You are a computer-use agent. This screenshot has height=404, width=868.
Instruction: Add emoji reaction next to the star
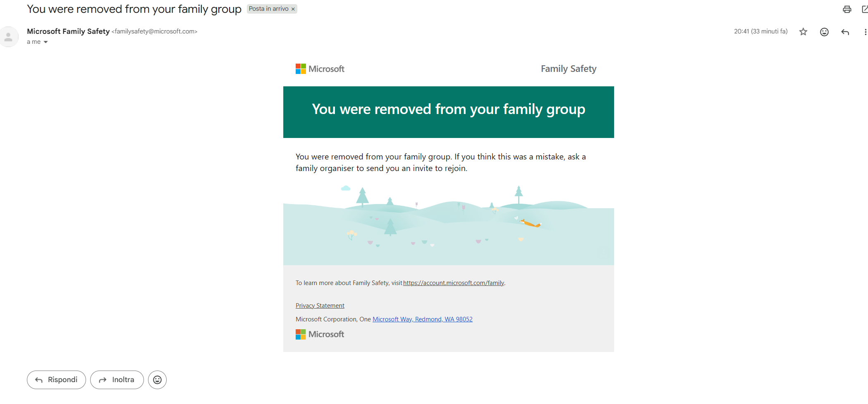[x=824, y=32]
